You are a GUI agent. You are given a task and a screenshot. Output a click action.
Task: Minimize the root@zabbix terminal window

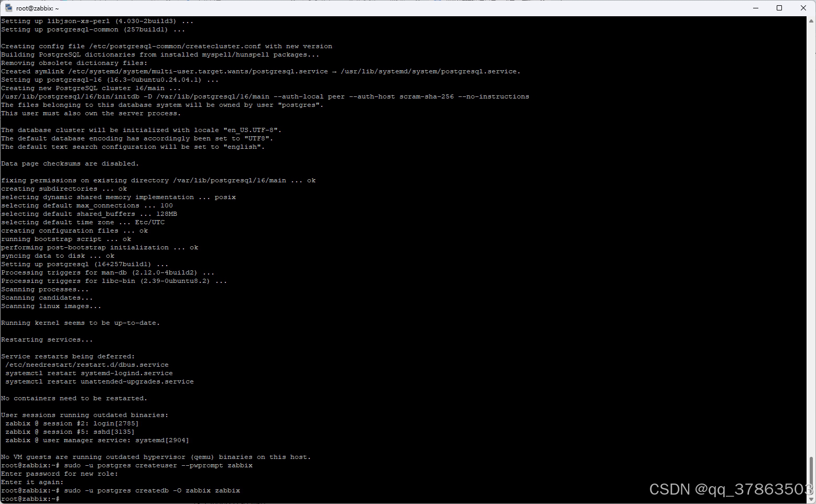756,8
